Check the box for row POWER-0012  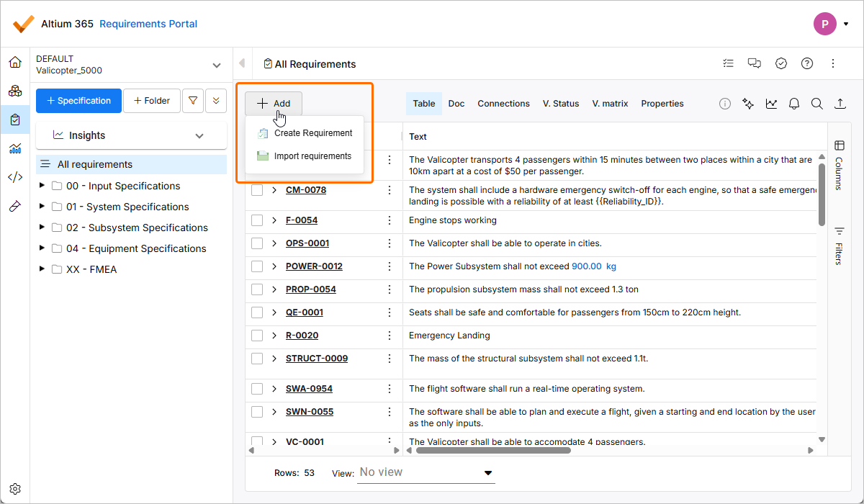[257, 266]
